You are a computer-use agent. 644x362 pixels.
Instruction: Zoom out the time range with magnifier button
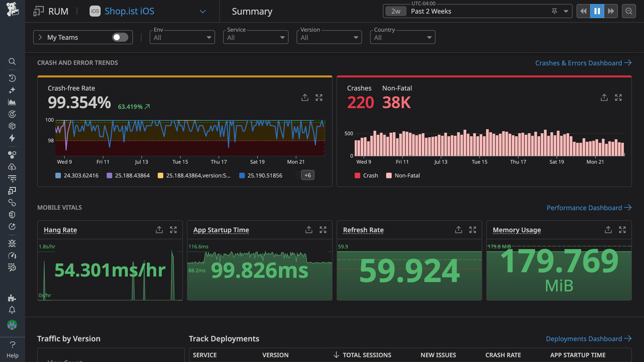point(629,11)
